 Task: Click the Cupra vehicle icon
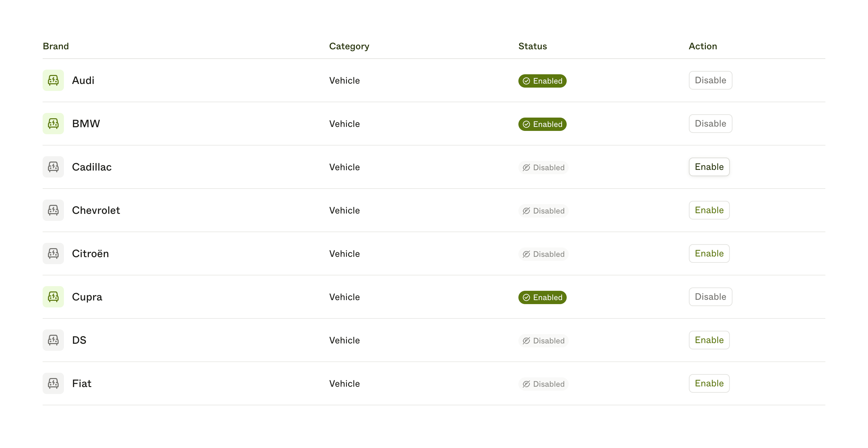pyautogui.click(x=53, y=297)
